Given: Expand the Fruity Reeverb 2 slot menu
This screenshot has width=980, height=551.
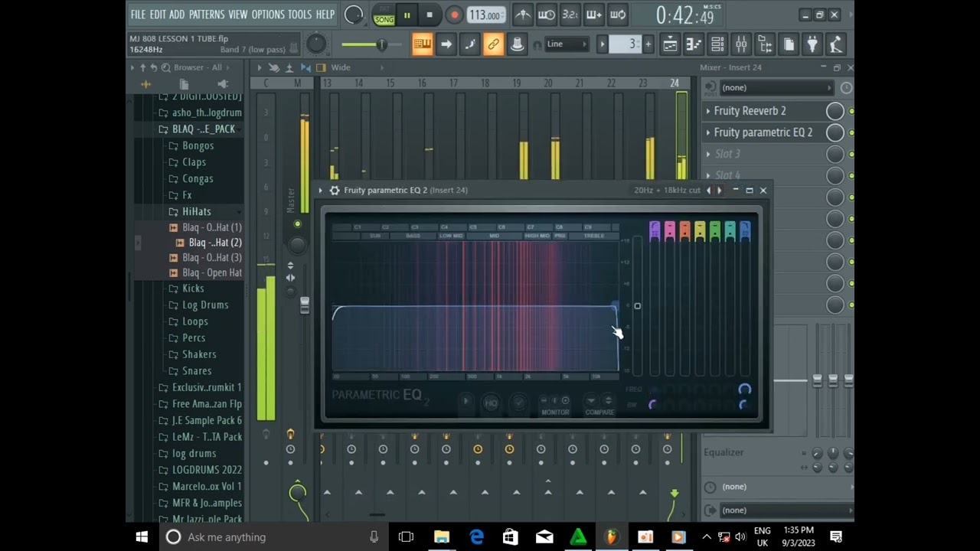Looking at the screenshot, I should pos(708,111).
